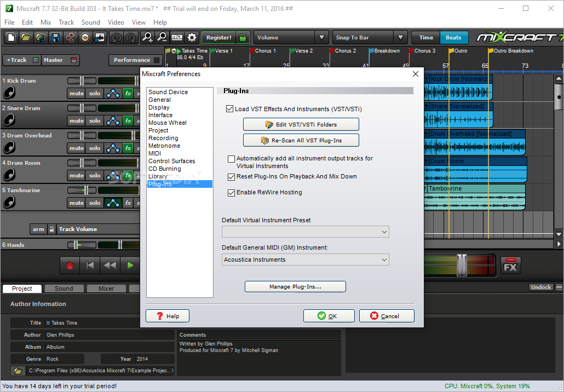Solo the Snare Drum track

(x=95, y=121)
